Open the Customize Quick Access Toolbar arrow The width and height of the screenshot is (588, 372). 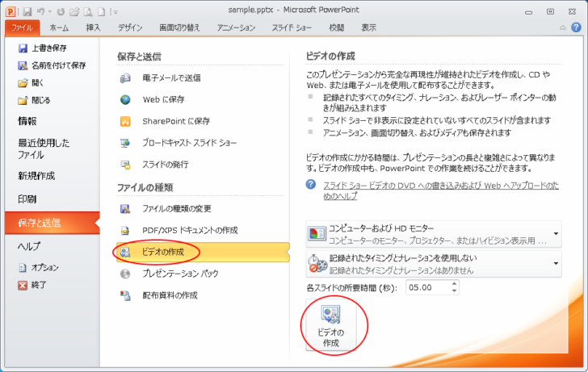115,12
